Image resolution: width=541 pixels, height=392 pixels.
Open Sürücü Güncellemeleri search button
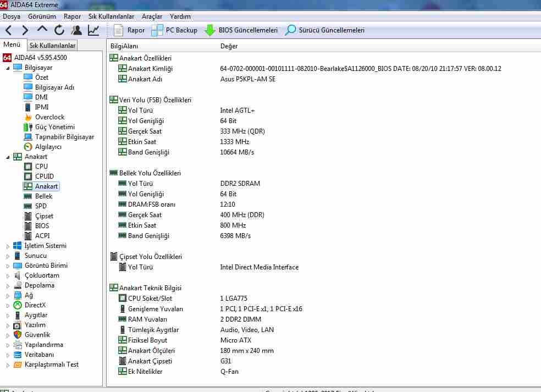click(324, 30)
